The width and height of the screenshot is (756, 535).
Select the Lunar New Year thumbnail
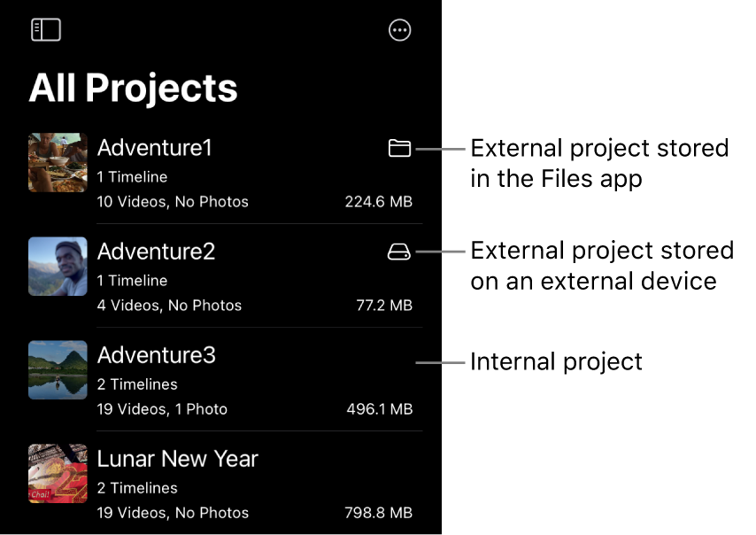58,473
